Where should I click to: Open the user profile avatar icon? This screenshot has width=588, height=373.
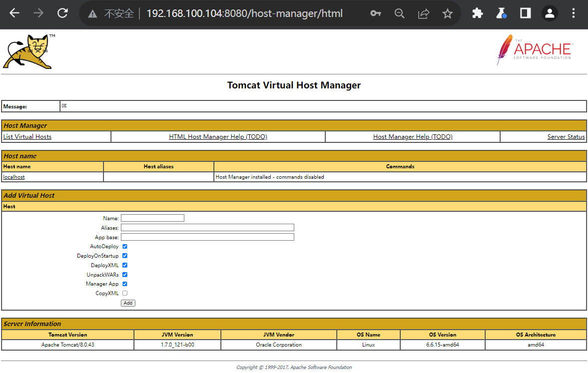click(550, 13)
